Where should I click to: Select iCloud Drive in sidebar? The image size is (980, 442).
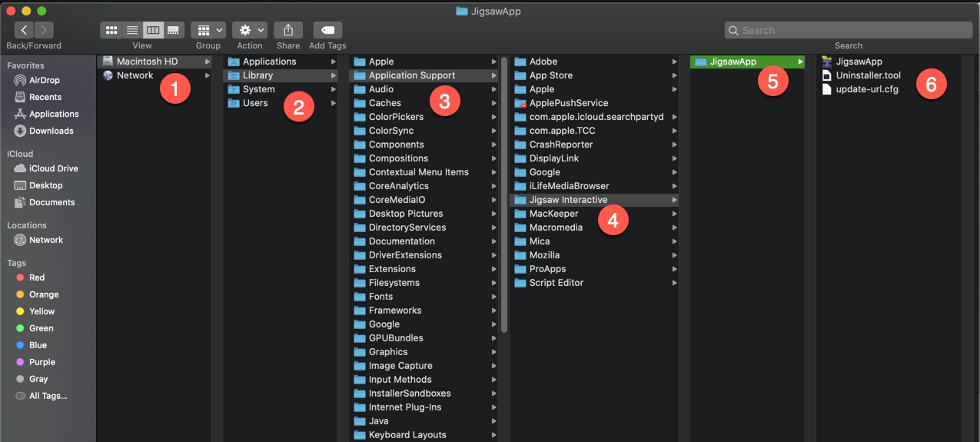click(53, 168)
